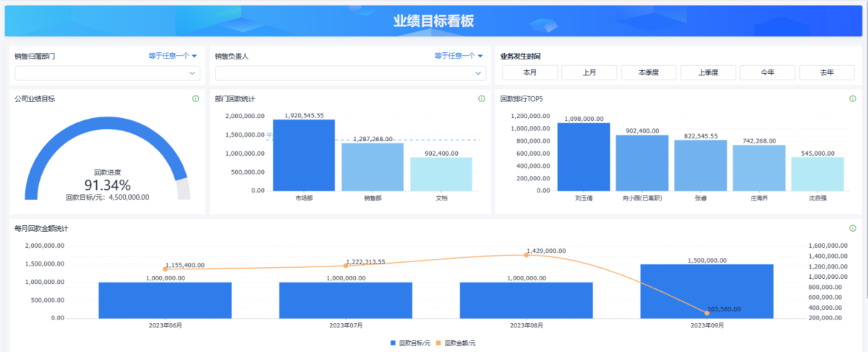Filter by 本月

(530, 72)
